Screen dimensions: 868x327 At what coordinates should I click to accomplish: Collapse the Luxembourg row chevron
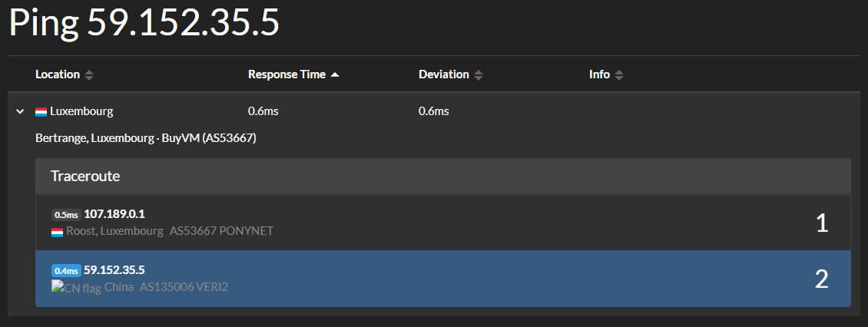[20, 111]
